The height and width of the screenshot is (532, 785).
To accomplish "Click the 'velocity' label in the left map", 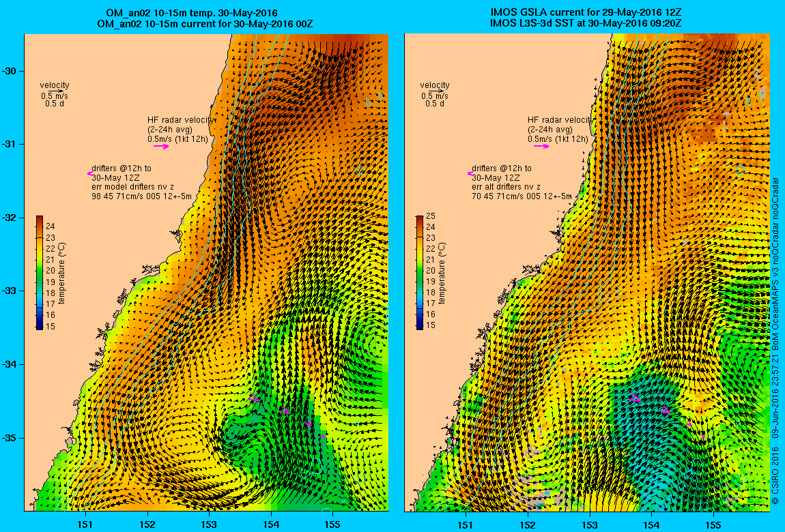I will (x=55, y=85).
